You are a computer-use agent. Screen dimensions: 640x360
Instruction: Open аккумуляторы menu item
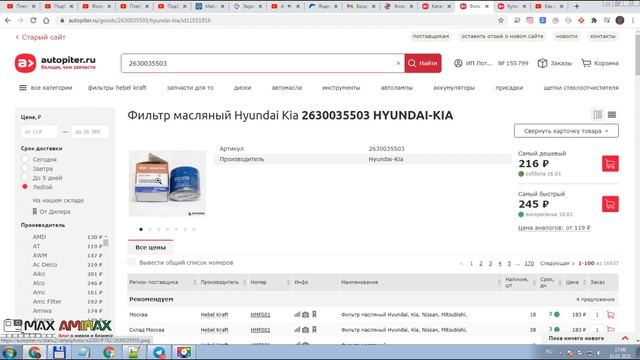tap(454, 88)
